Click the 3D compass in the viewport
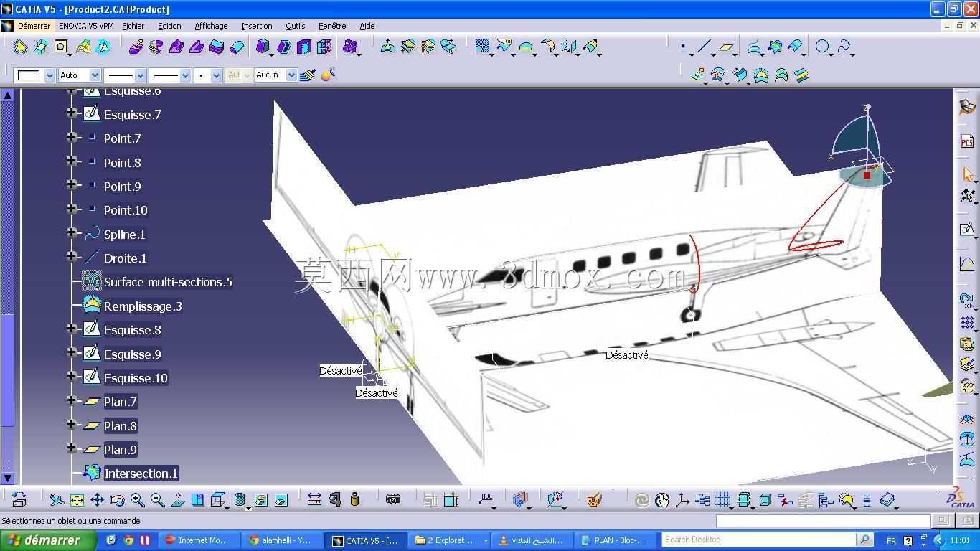This screenshot has height=551, width=980. 864,147
